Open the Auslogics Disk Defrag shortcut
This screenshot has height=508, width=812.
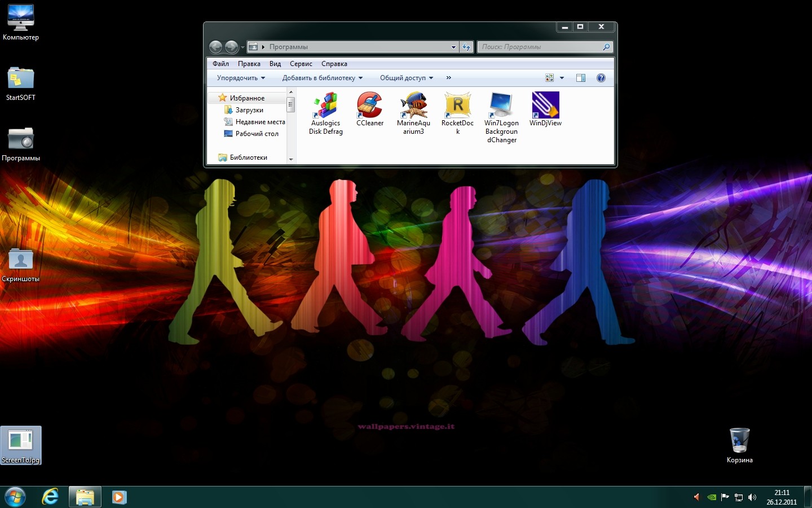coord(325,113)
